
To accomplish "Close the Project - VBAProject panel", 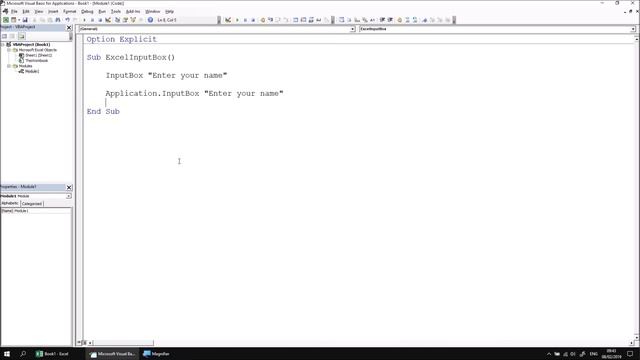I will tap(69, 28).
